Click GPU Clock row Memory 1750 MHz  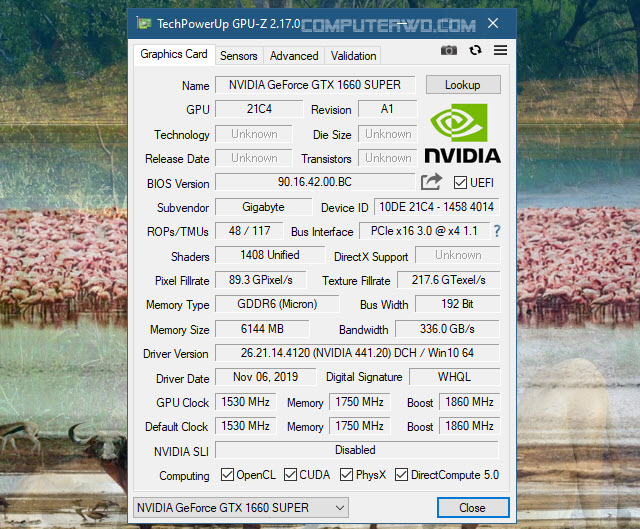360,402
